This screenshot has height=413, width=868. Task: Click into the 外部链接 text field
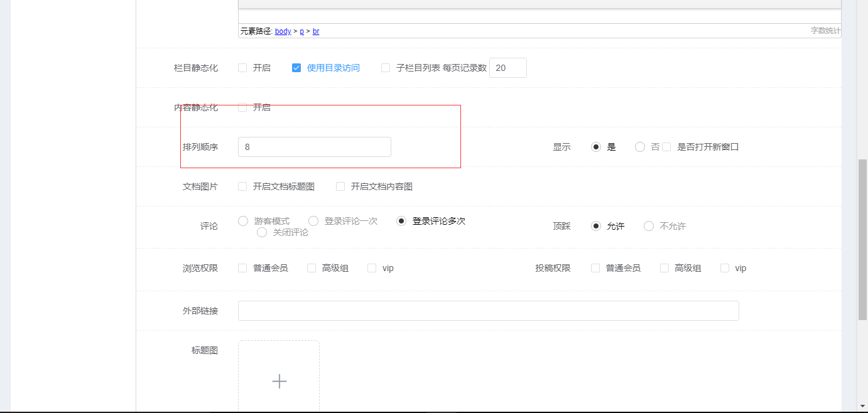click(x=488, y=311)
